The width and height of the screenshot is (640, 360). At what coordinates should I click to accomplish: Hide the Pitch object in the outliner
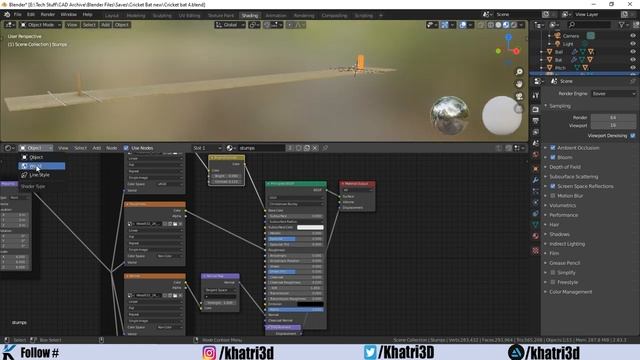click(x=633, y=68)
